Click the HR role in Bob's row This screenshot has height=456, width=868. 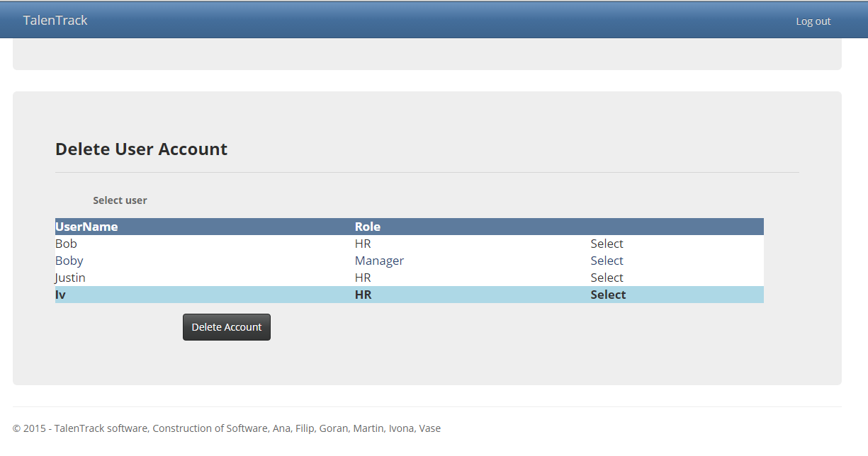point(363,244)
